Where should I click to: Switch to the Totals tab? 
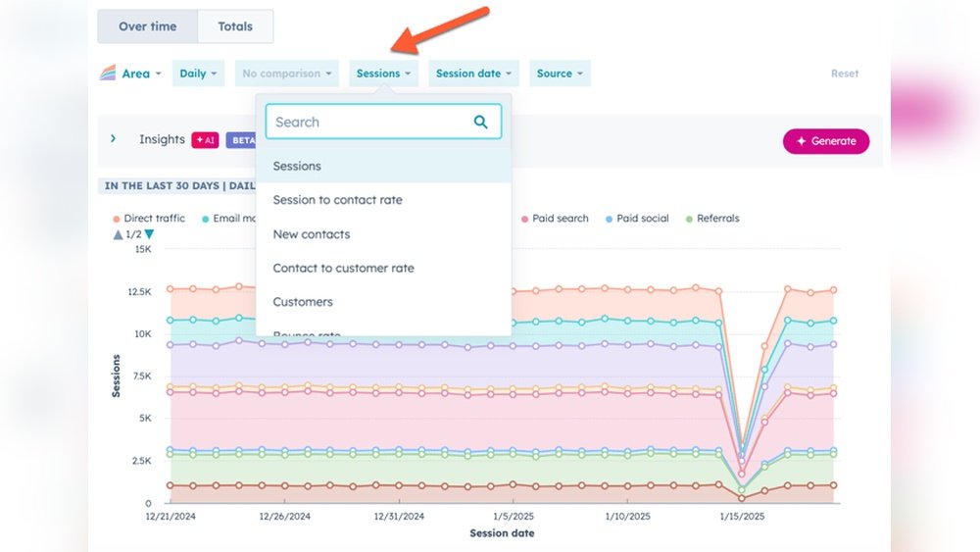tap(235, 26)
